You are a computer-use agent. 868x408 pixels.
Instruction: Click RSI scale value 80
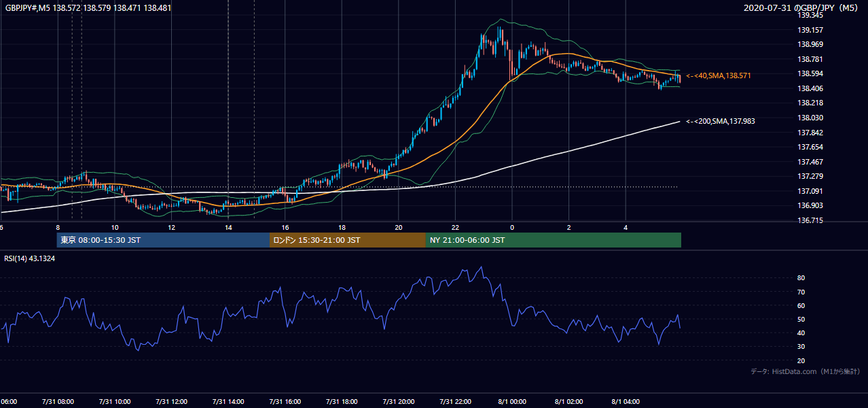tap(801, 278)
